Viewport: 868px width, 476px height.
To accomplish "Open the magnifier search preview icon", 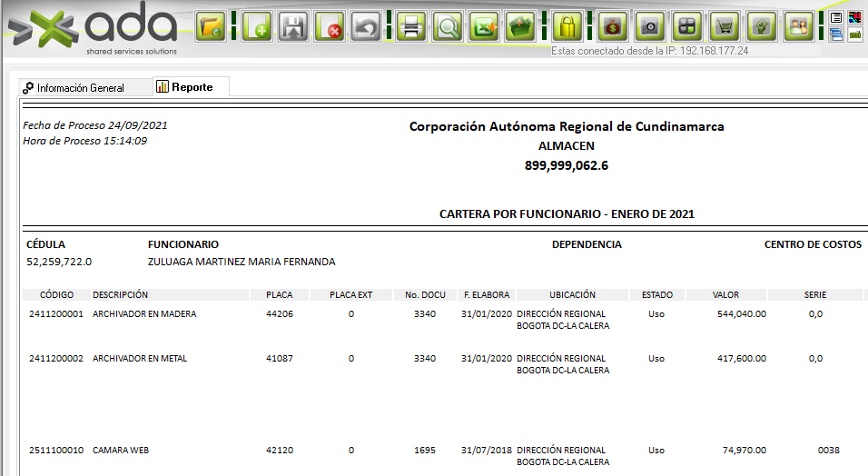I will 448,26.
